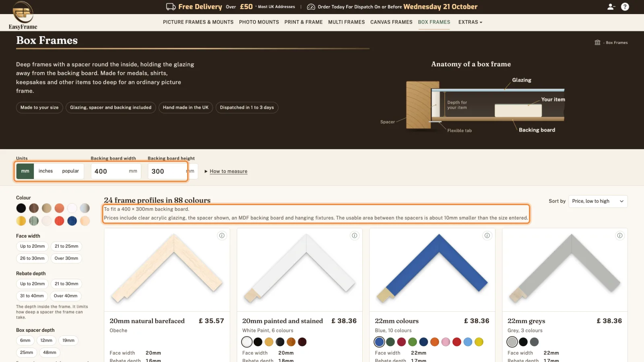Open the account user icon
The image size is (644, 362).
pos(611,7)
